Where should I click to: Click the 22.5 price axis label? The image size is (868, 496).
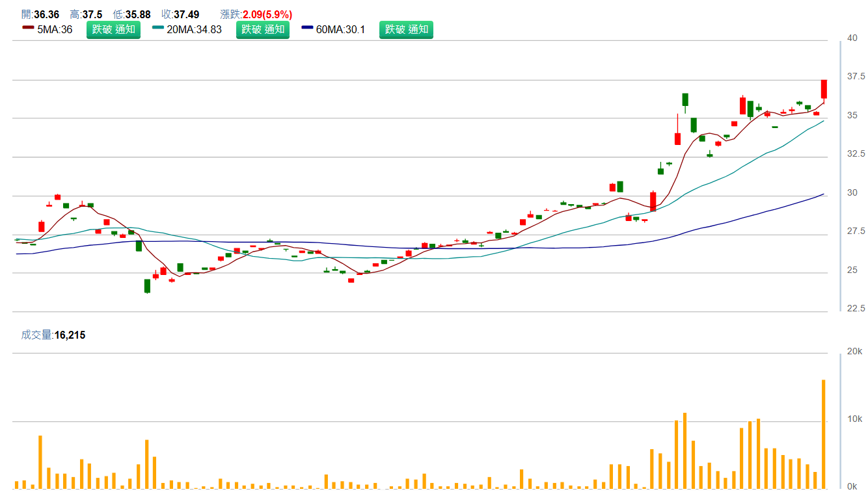(856, 309)
